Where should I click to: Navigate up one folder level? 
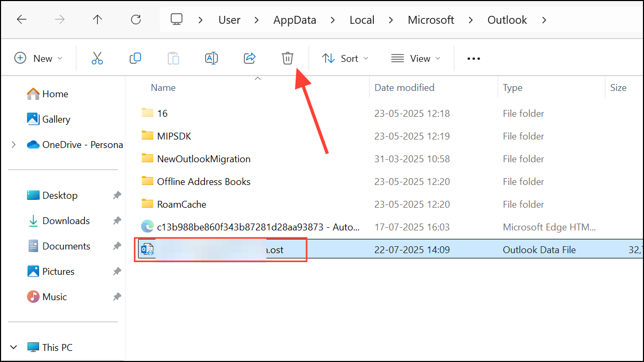97,20
